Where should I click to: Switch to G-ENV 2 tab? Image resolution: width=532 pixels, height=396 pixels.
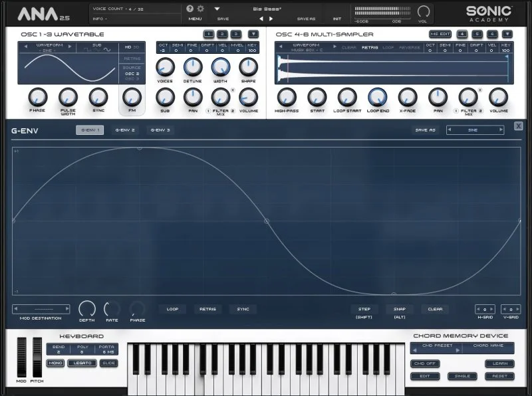(125, 130)
